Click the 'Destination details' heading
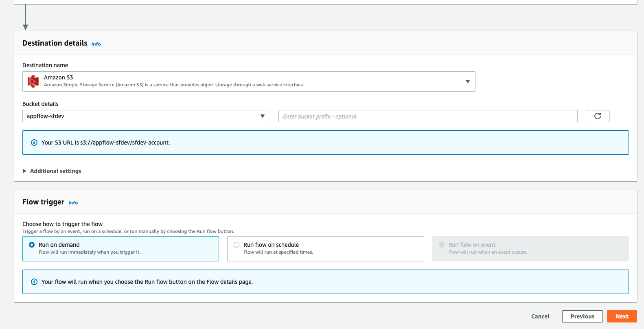This screenshot has width=644, height=329. point(55,43)
